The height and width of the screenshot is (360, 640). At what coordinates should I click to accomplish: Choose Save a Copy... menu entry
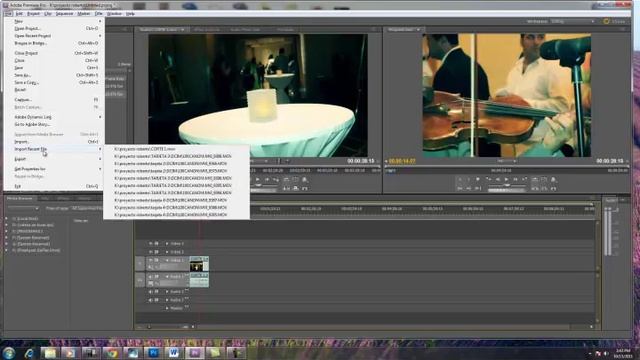pyautogui.click(x=54, y=82)
